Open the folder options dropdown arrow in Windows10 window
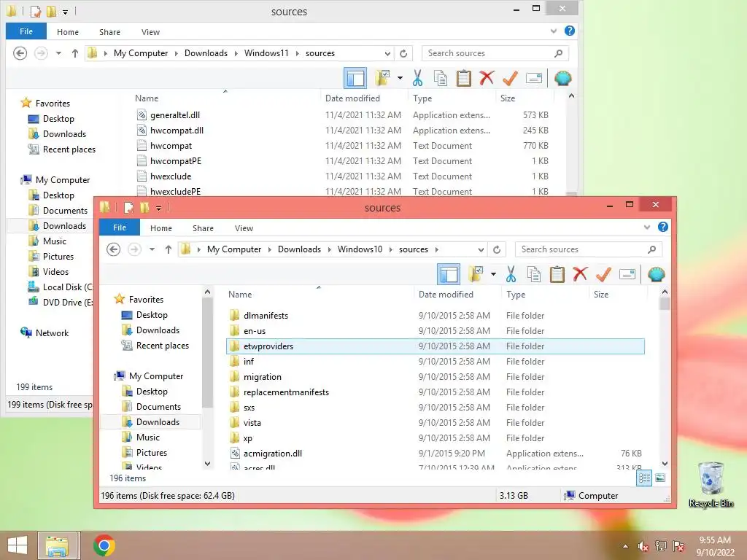Viewport: 747px width, 560px height. (x=493, y=274)
